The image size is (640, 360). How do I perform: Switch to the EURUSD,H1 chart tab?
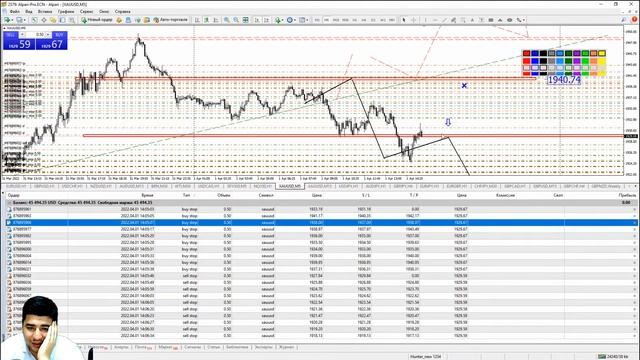click(16, 186)
